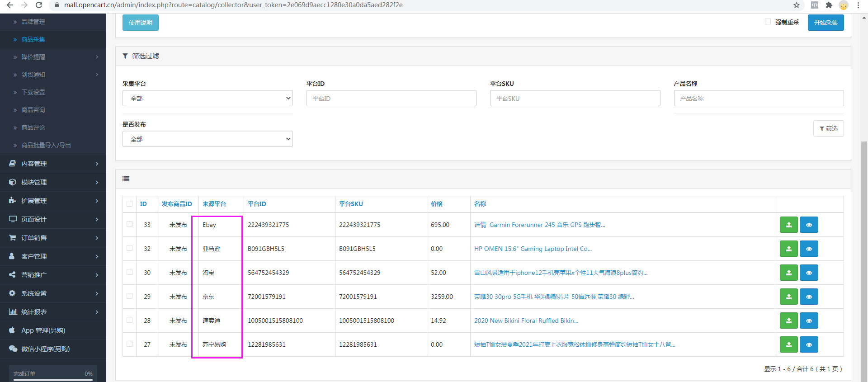
Task: Click the code extension icon in toolbar
Action: (814, 5)
